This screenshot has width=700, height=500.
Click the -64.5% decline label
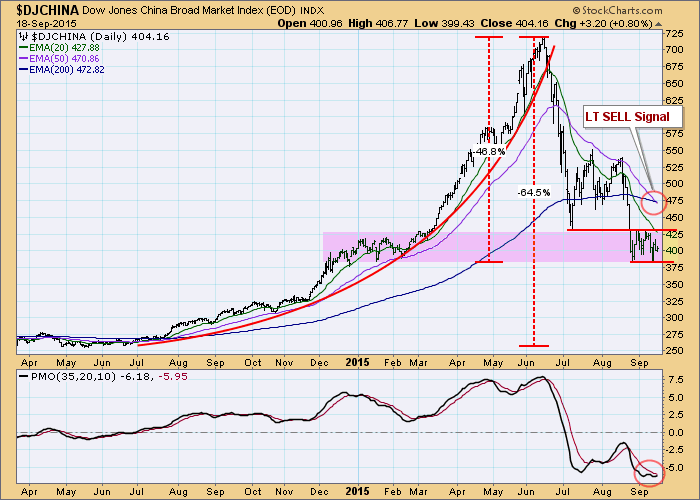tap(533, 192)
